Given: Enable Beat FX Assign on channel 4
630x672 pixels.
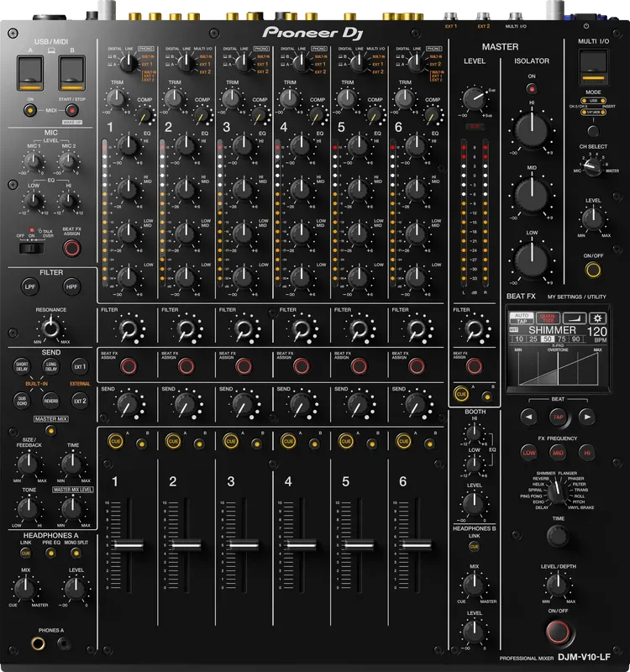Looking at the screenshot, I should coord(302,366).
